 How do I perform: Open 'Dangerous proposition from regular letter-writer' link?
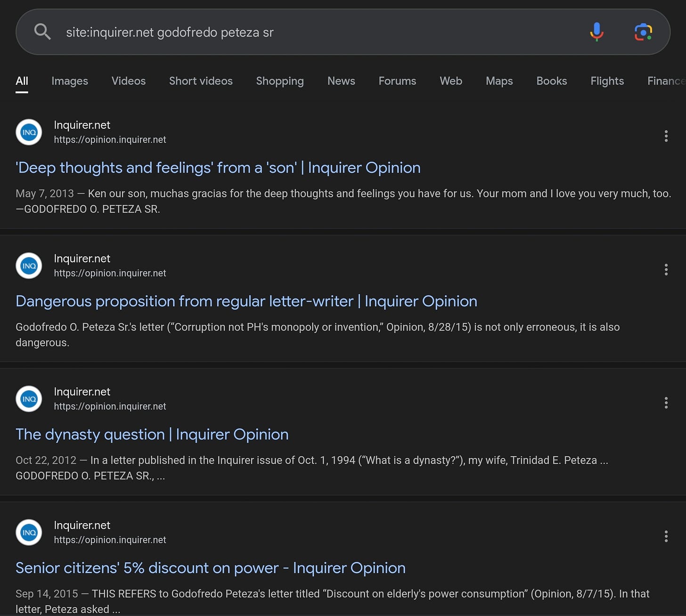(246, 301)
